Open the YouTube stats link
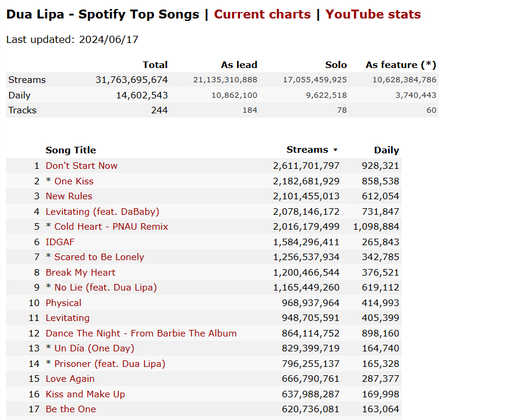This screenshot has width=523, height=420. click(x=373, y=14)
